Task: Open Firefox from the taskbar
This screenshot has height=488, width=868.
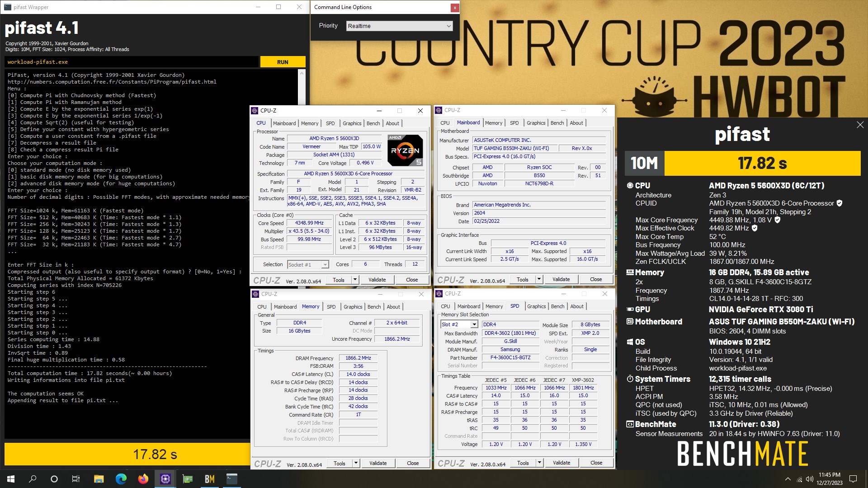Action: coord(143,479)
